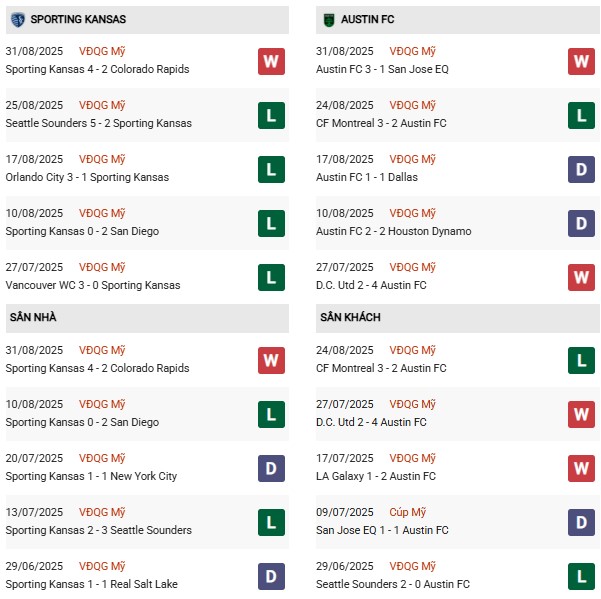Image resolution: width=601 pixels, height=599 pixels.
Task: Open Orlando City 3-1 Sporting Kansas match
Action: click(87, 177)
